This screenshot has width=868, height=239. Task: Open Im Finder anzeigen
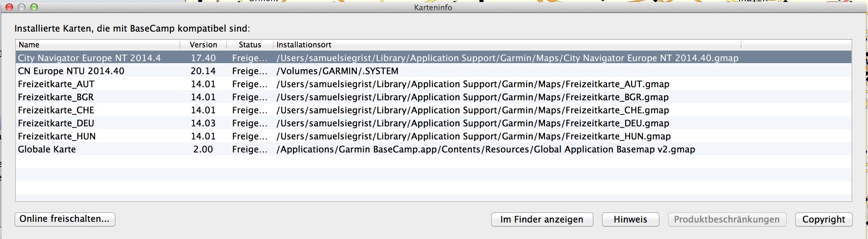542,219
